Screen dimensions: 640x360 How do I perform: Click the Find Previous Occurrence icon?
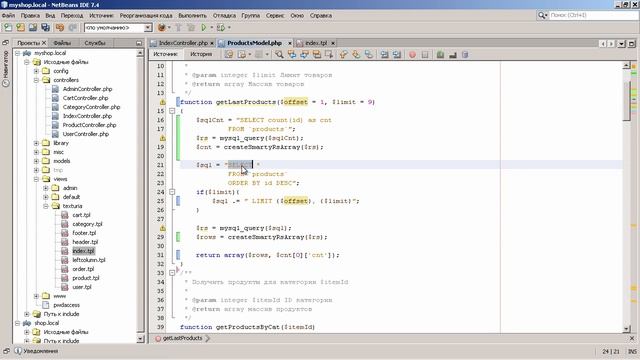[x=292, y=54]
